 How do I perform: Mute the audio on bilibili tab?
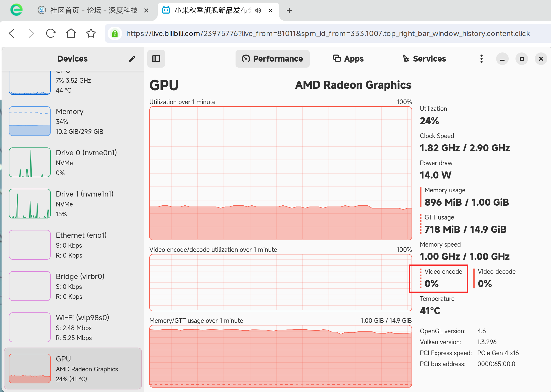pyautogui.click(x=258, y=10)
